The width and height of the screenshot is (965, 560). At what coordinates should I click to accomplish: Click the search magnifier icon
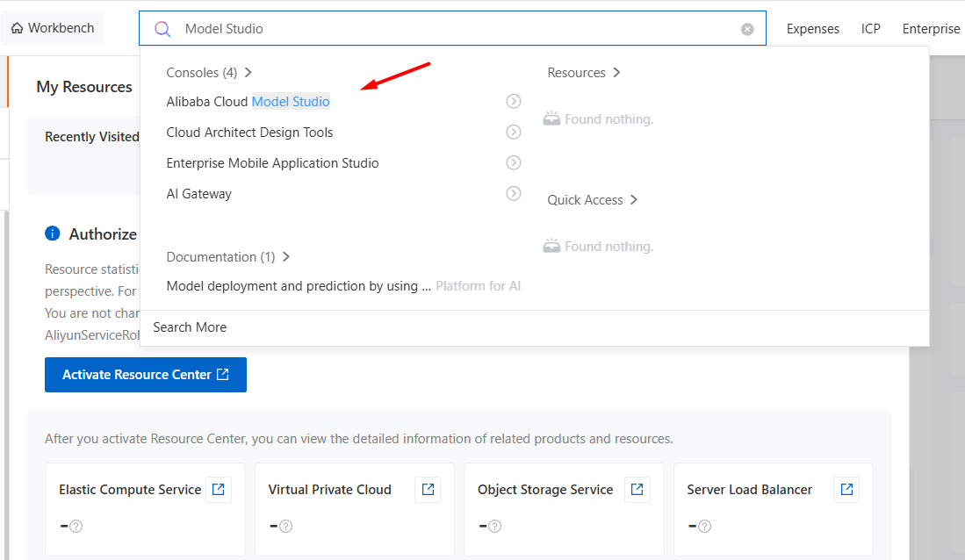pos(162,29)
